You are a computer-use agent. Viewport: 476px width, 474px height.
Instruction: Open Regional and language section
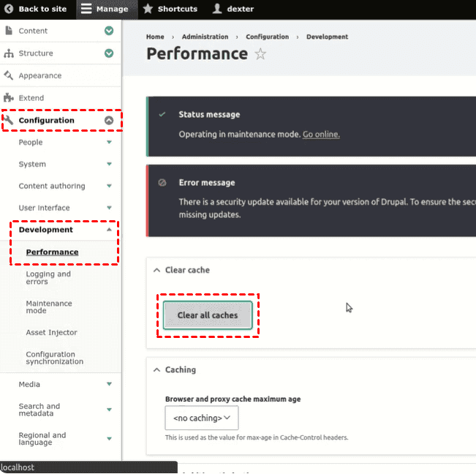click(x=42, y=438)
